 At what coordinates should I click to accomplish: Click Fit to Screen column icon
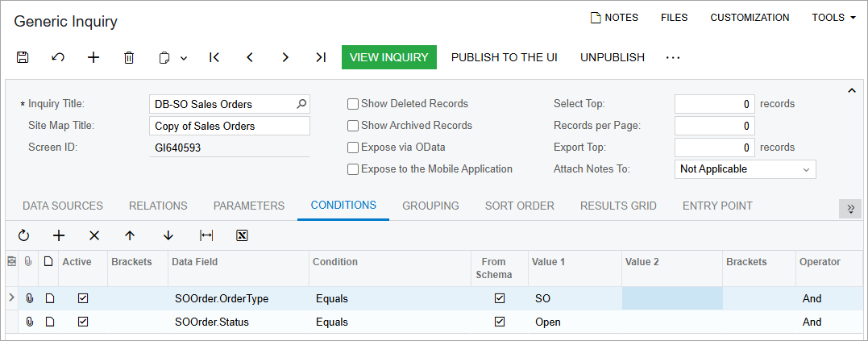[206, 235]
